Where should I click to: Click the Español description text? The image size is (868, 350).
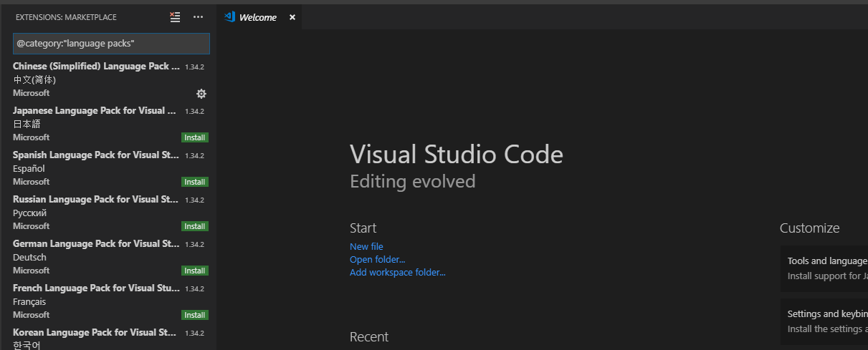(29, 169)
